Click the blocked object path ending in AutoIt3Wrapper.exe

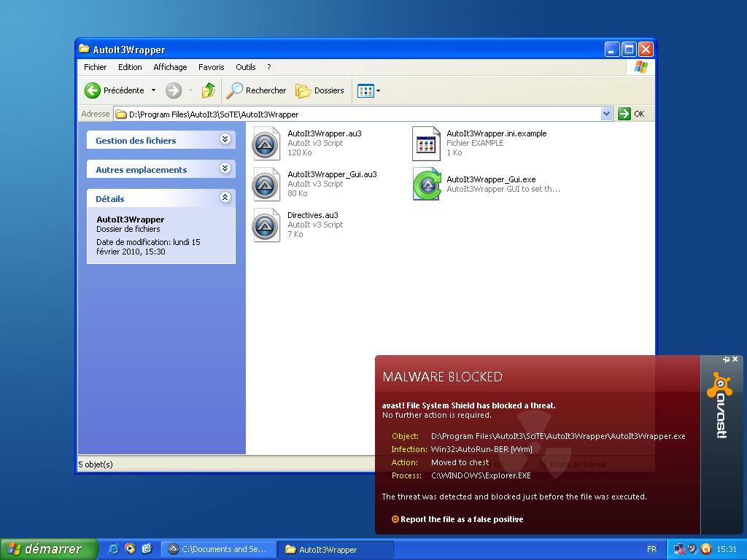pos(558,436)
